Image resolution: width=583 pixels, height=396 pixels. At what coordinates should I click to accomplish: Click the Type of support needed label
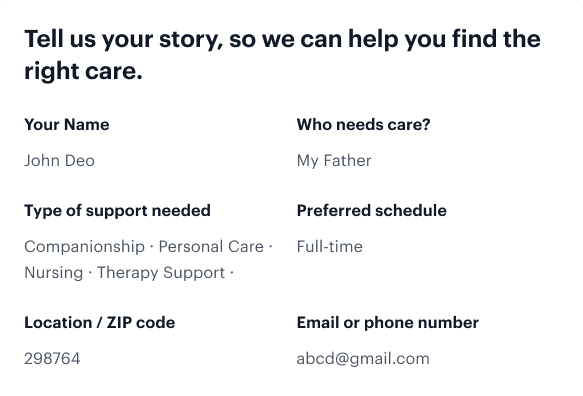[117, 211]
